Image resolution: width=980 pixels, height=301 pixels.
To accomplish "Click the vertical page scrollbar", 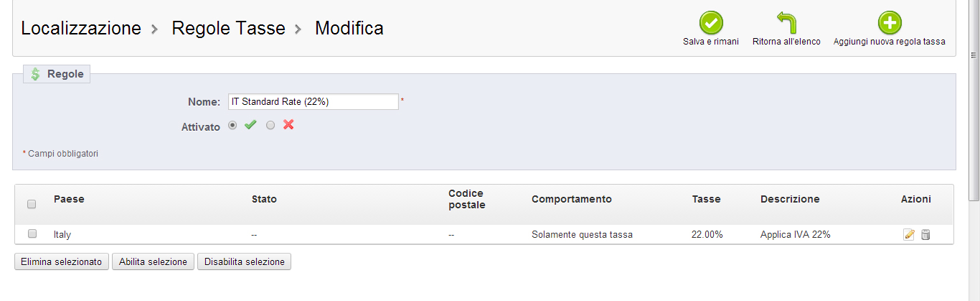I will (974, 108).
